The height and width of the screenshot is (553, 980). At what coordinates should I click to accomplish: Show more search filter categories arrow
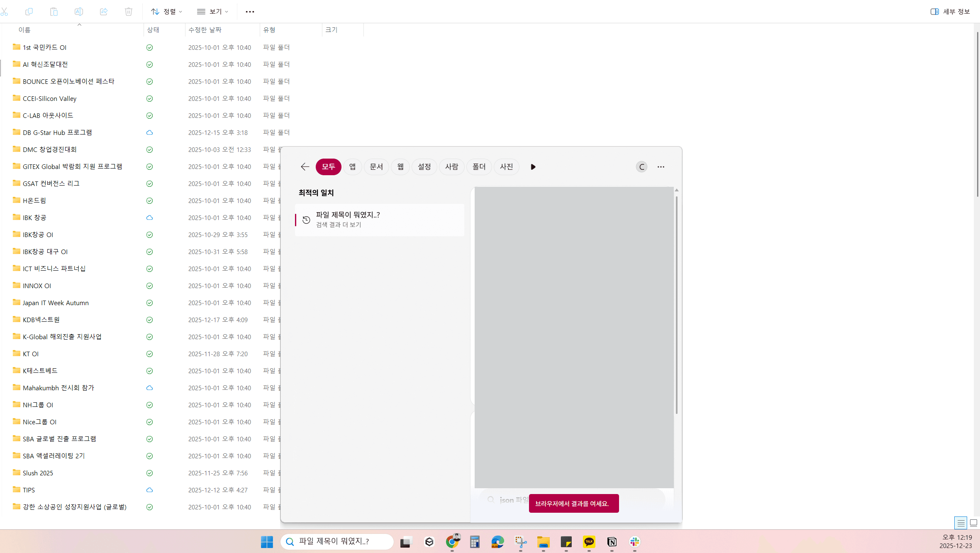[533, 167]
